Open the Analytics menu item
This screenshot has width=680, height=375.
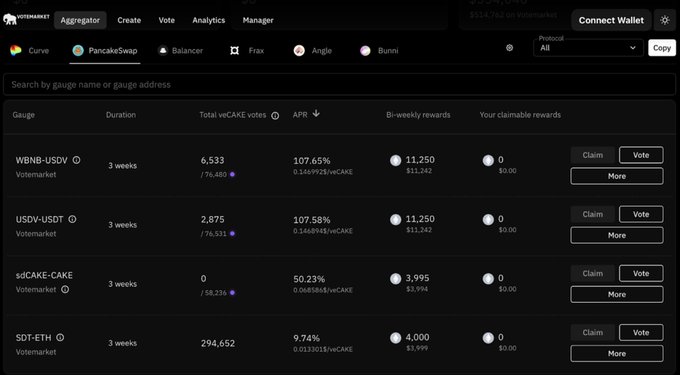[209, 20]
